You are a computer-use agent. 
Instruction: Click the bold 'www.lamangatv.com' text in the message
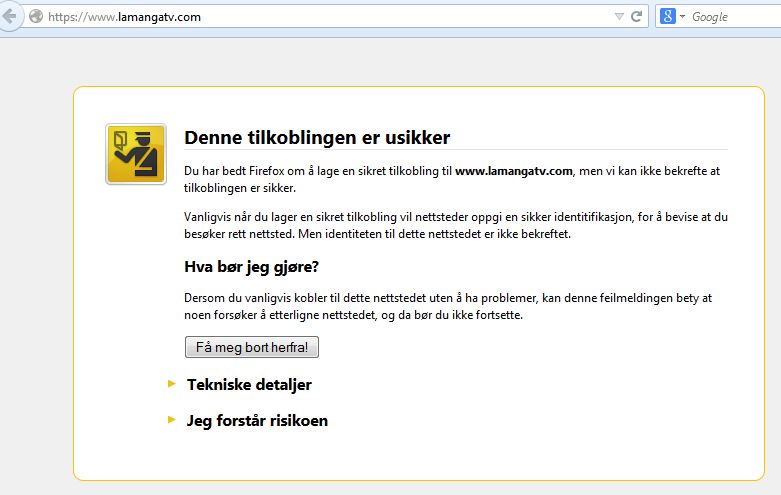tap(514, 171)
